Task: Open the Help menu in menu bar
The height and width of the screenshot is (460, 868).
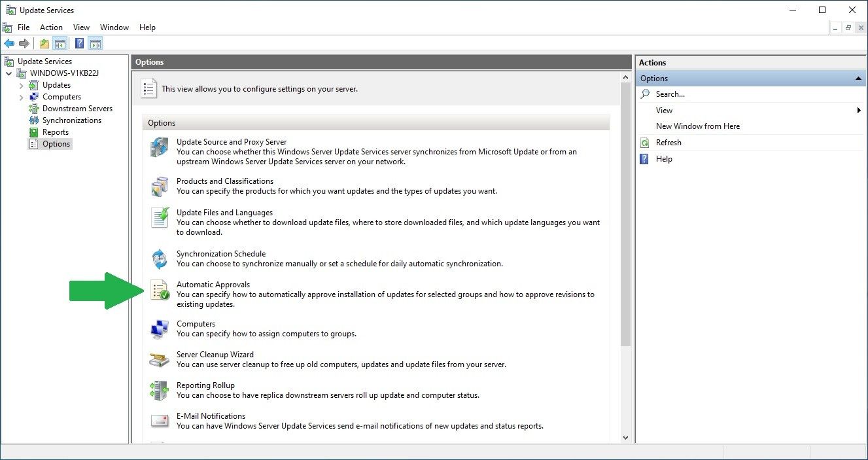Action: click(x=147, y=27)
